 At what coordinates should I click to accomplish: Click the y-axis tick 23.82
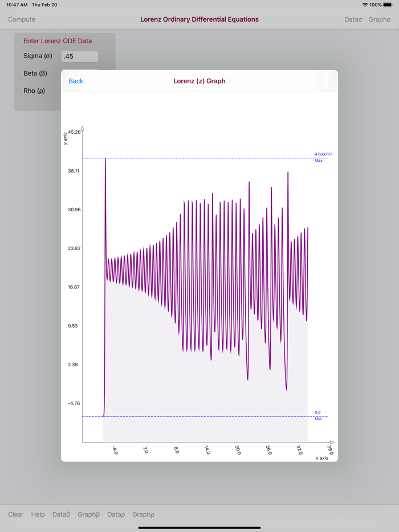point(74,248)
